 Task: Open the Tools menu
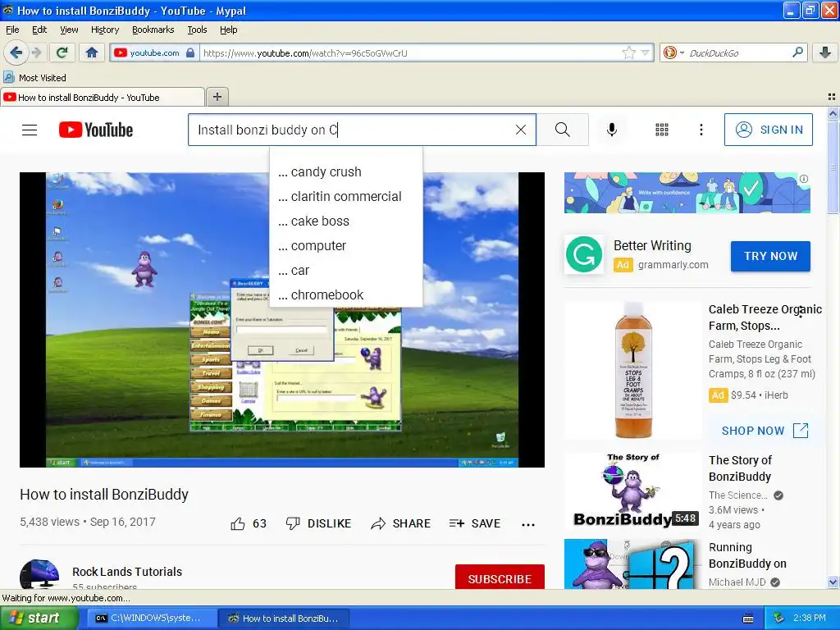(x=197, y=30)
